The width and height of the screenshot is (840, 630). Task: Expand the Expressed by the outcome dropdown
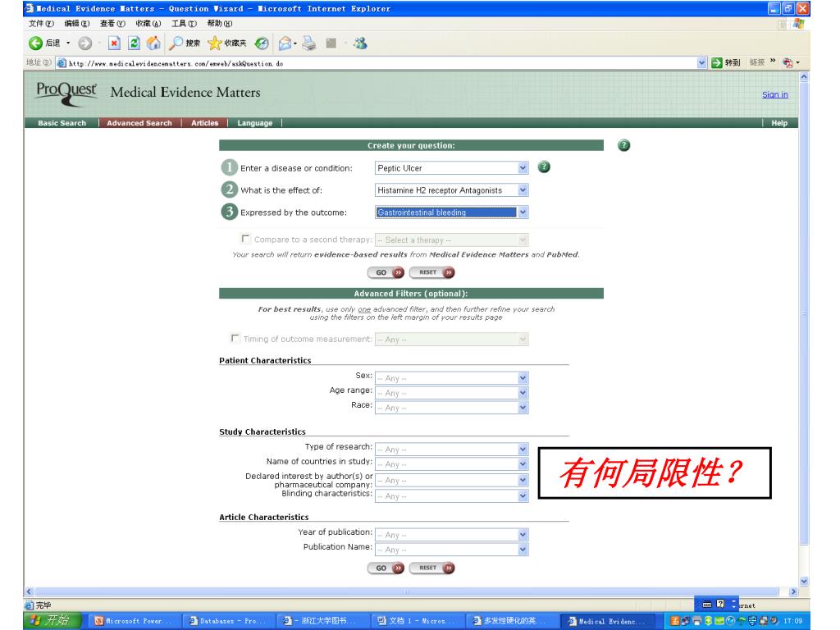pos(523,212)
